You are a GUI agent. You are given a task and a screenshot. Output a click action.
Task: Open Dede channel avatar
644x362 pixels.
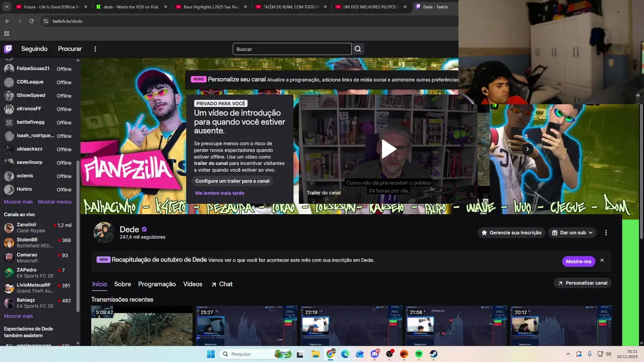click(104, 232)
